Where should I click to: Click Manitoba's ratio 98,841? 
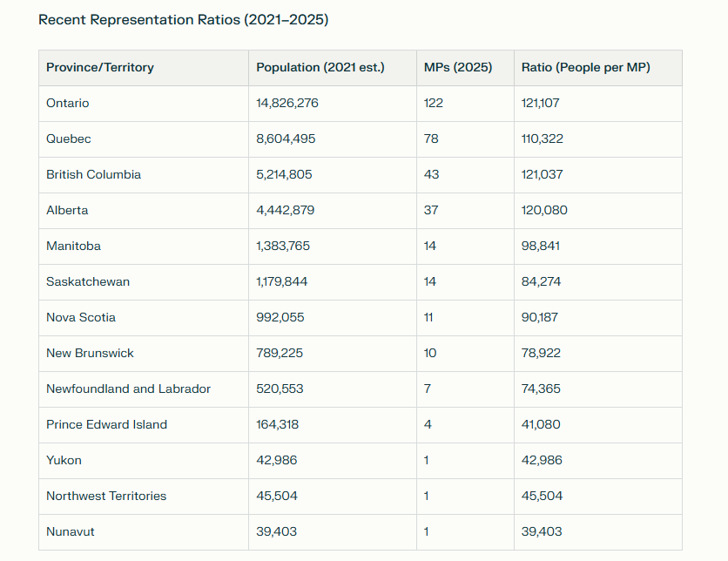(x=541, y=247)
